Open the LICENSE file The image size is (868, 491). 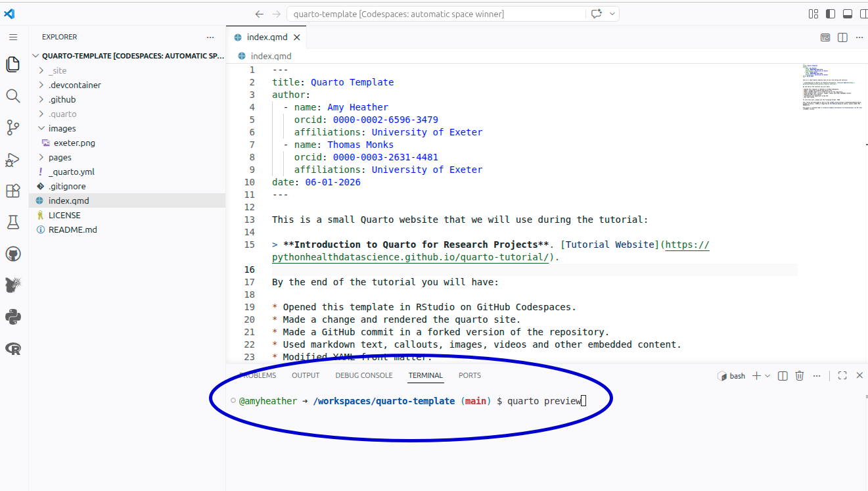(x=127, y=215)
